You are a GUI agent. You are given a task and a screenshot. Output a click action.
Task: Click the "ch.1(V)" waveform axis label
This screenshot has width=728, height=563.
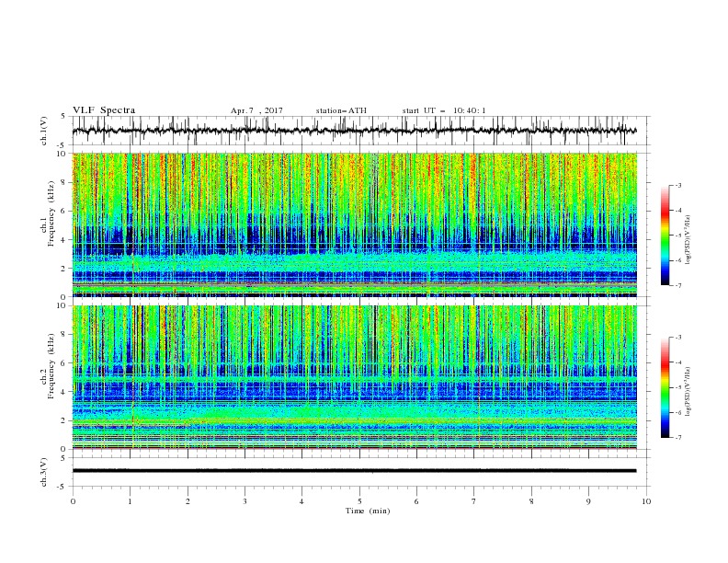click(x=44, y=131)
